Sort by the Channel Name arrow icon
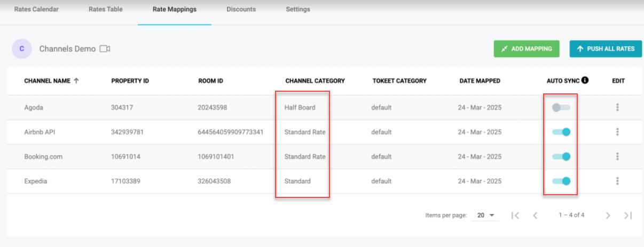Image resolution: width=644 pixels, height=247 pixels. pos(76,81)
